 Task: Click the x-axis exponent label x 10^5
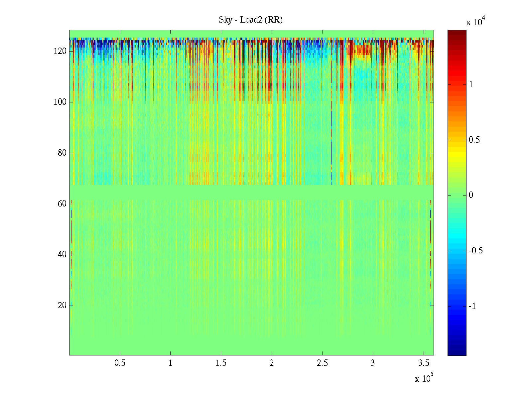click(x=423, y=378)
